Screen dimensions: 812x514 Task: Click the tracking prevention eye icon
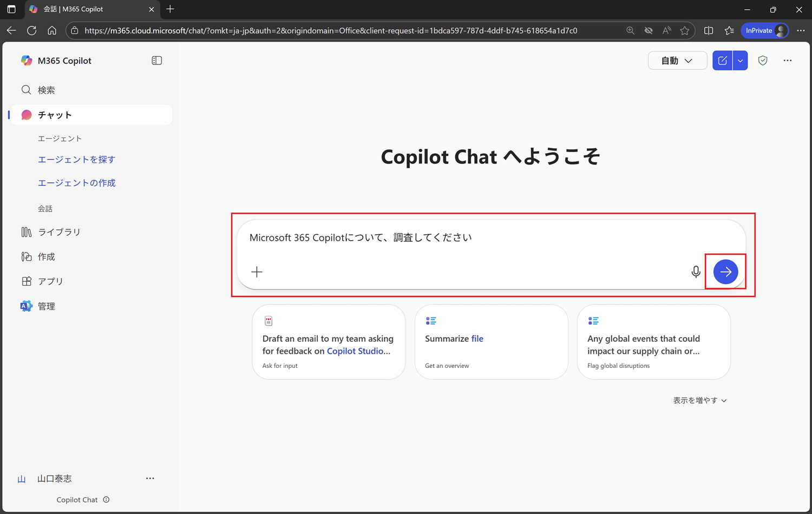649,31
